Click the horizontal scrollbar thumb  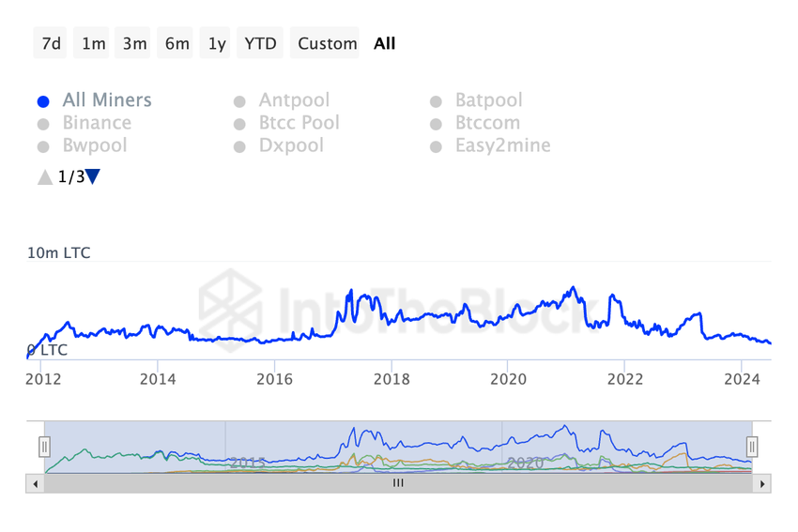(398, 483)
